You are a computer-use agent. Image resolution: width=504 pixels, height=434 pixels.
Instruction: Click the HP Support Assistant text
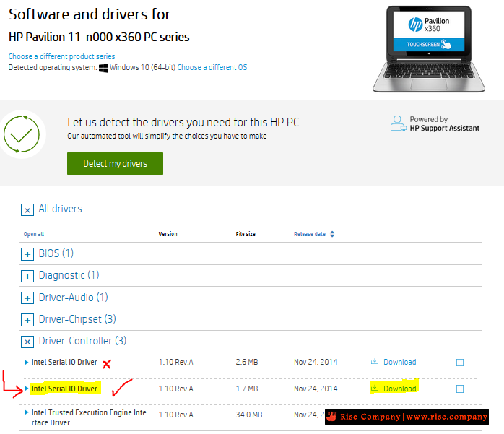click(445, 128)
